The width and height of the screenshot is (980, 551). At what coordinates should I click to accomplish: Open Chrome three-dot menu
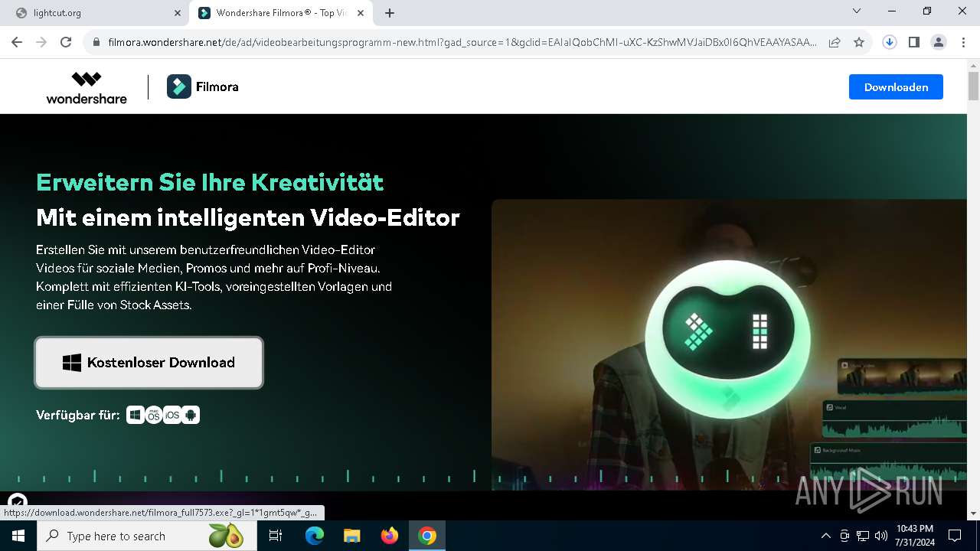pos(963,43)
